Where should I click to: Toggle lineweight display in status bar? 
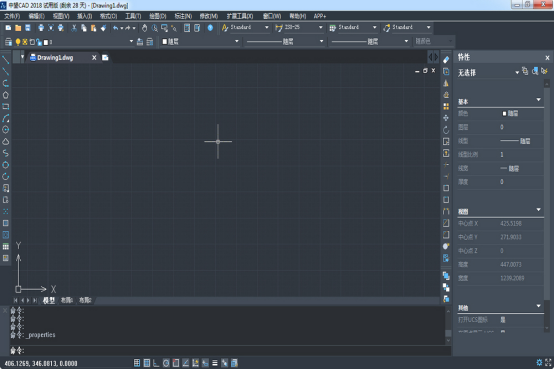click(214, 363)
